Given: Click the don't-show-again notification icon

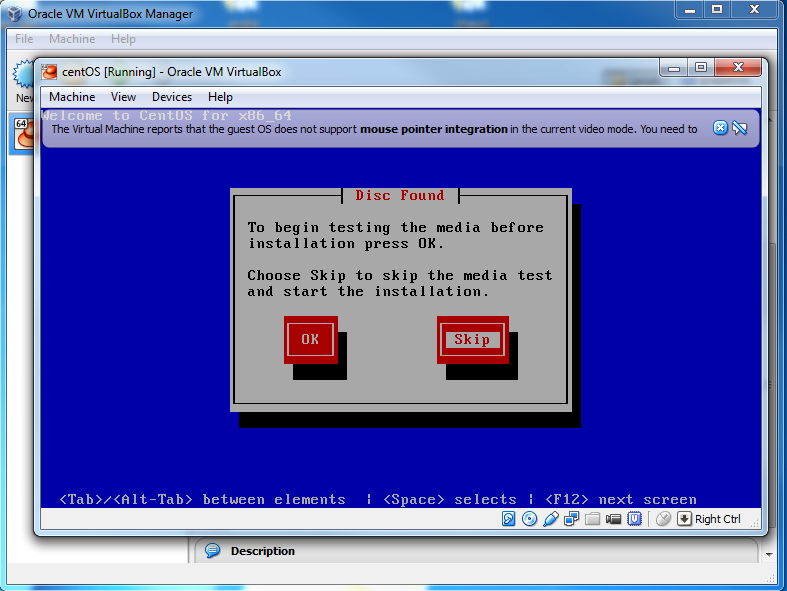Looking at the screenshot, I should click(739, 128).
